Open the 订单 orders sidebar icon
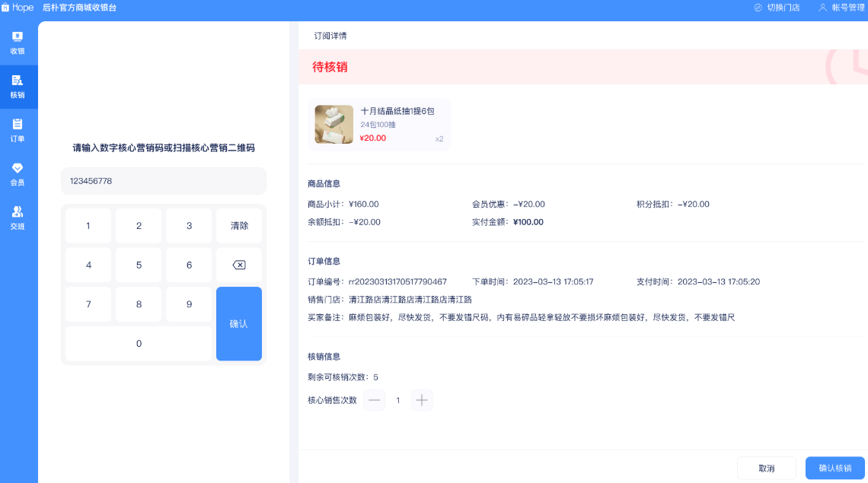Image resolution: width=868 pixels, height=483 pixels. (x=18, y=124)
